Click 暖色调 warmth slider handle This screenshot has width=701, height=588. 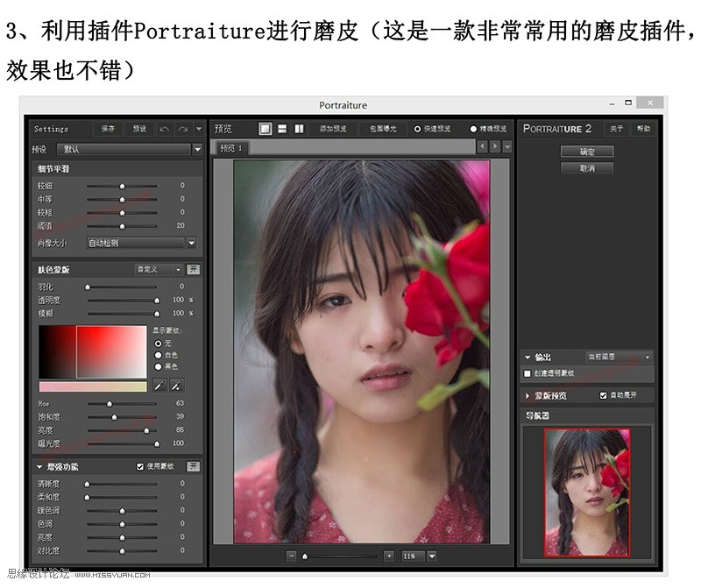122,511
